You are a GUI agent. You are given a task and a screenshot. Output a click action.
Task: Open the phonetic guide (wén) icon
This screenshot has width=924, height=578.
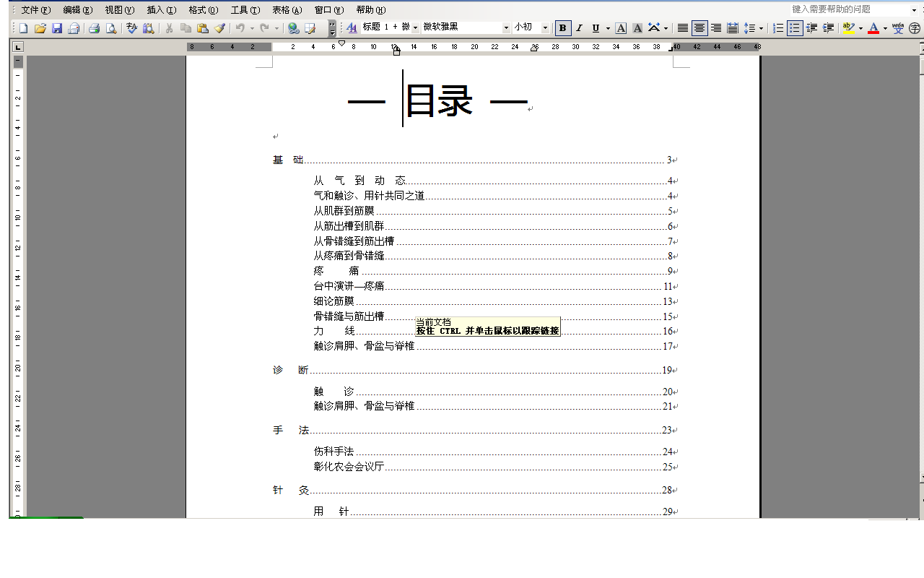click(x=898, y=28)
